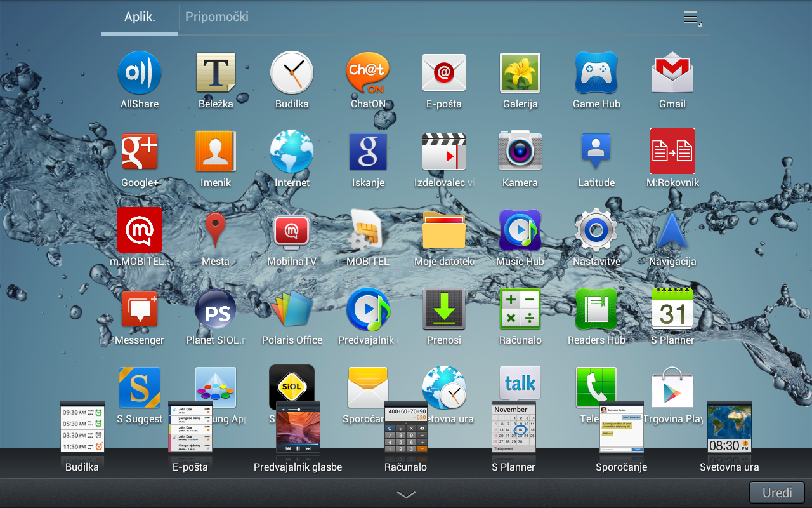Open the Prenosi downloads app

coord(444,309)
